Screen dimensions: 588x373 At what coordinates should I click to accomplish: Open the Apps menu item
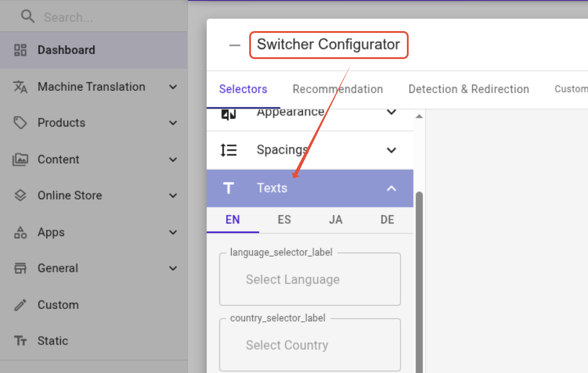51,232
